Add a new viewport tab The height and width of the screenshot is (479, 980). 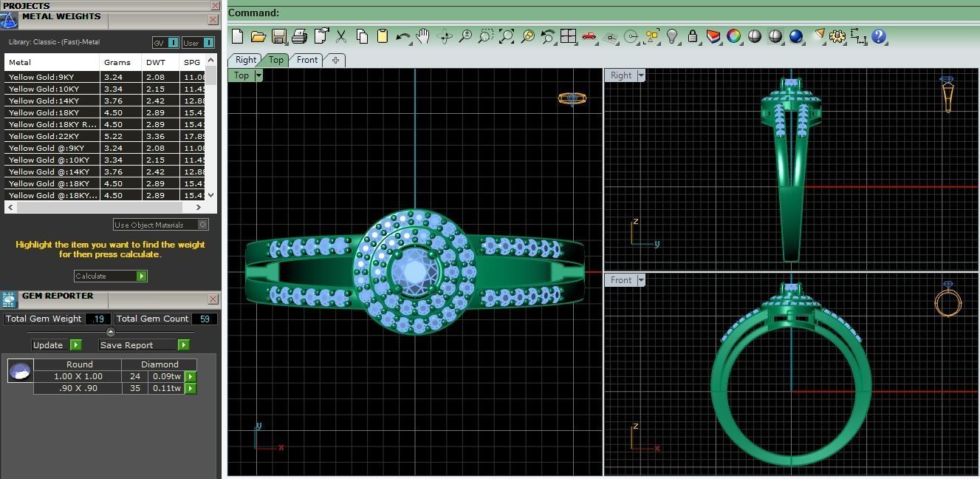(335, 60)
